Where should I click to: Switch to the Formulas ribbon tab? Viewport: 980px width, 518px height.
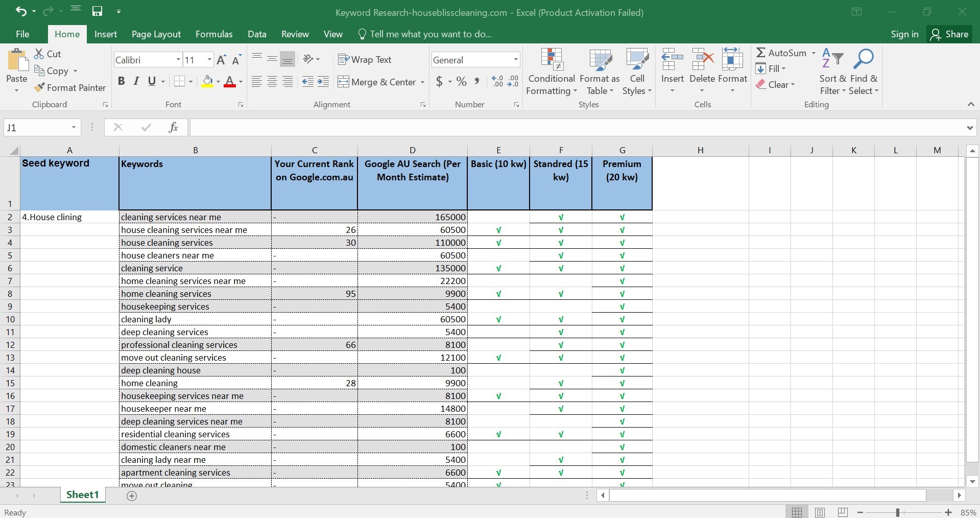pyautogui.click(x=213, y=34)
